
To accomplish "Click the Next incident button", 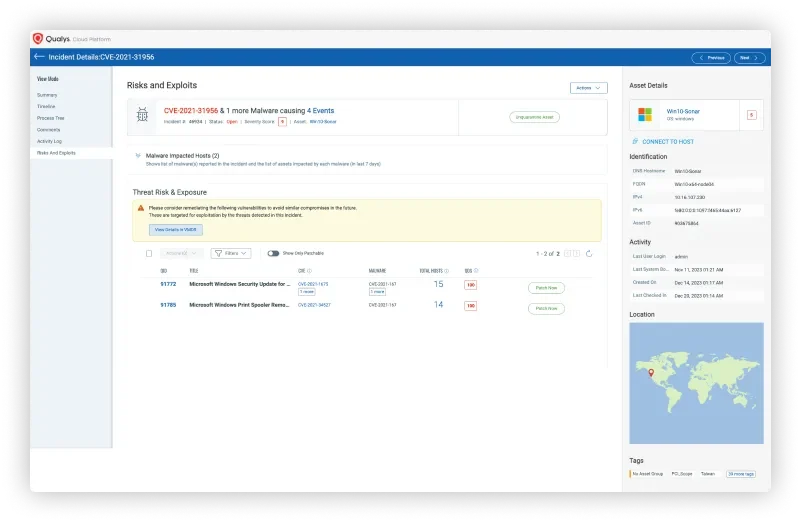I will tap(749, 58).
